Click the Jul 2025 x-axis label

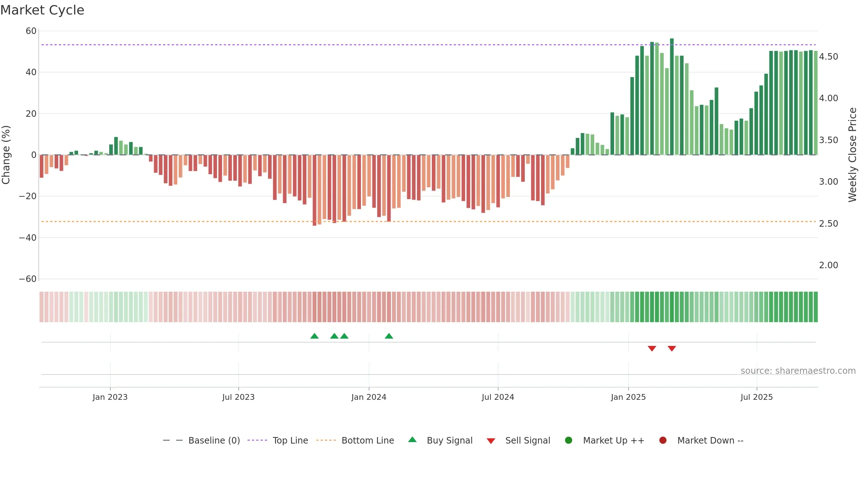coord(757,397)
